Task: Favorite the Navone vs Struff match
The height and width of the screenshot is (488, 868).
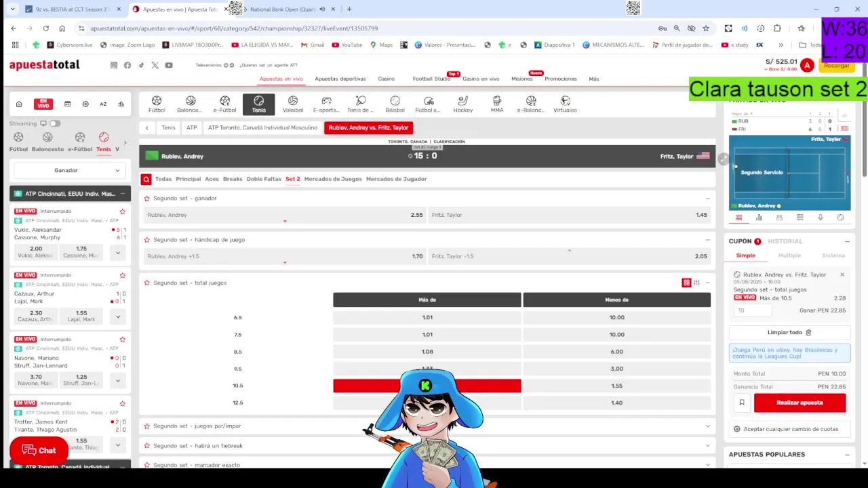Action: click(x=122, y=339)
